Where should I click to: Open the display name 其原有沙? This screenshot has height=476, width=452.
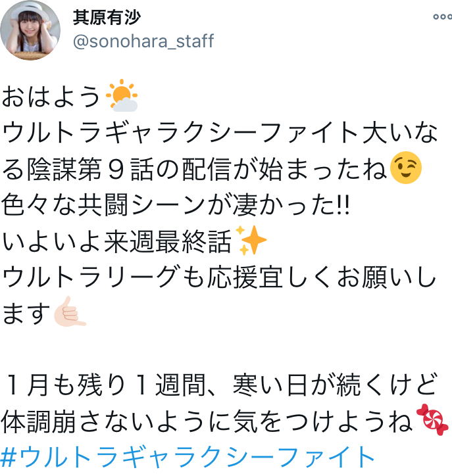click(x=107, y=18)
